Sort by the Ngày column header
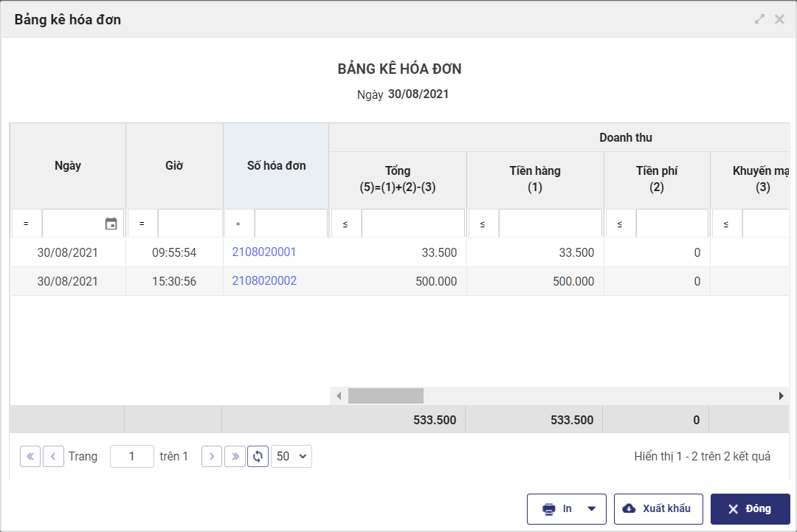 coord(68,166)
